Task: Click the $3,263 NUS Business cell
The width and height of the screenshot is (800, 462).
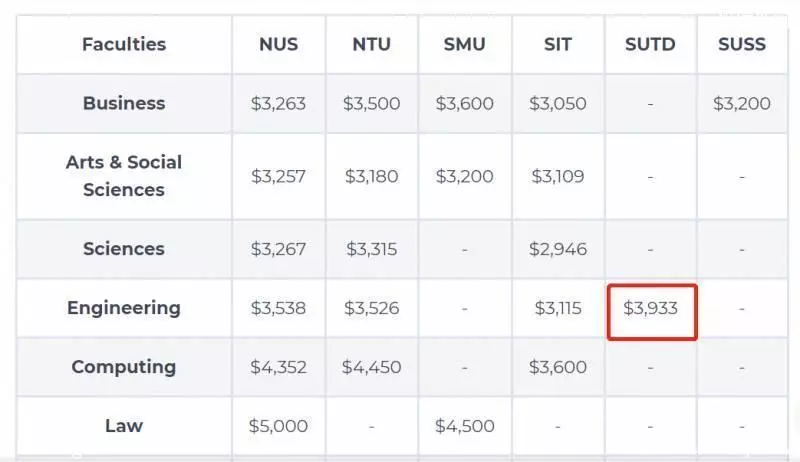Action: (x=278, y=104)
